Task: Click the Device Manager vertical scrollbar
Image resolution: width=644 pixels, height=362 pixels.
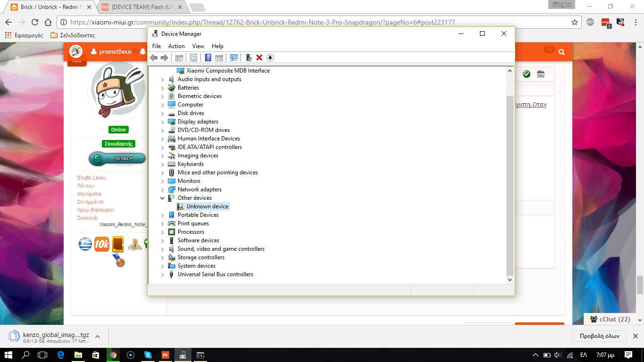Action: click(509, 184)
